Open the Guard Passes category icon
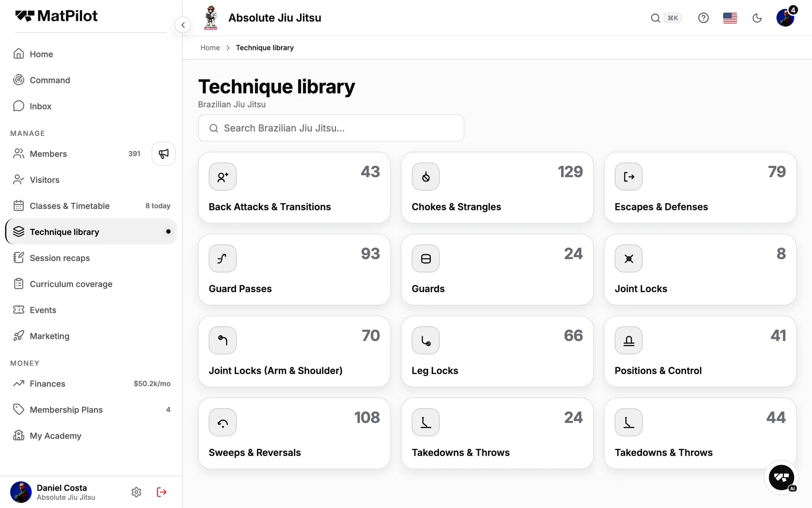Screen dimensions: 812x508 (222, 258)
